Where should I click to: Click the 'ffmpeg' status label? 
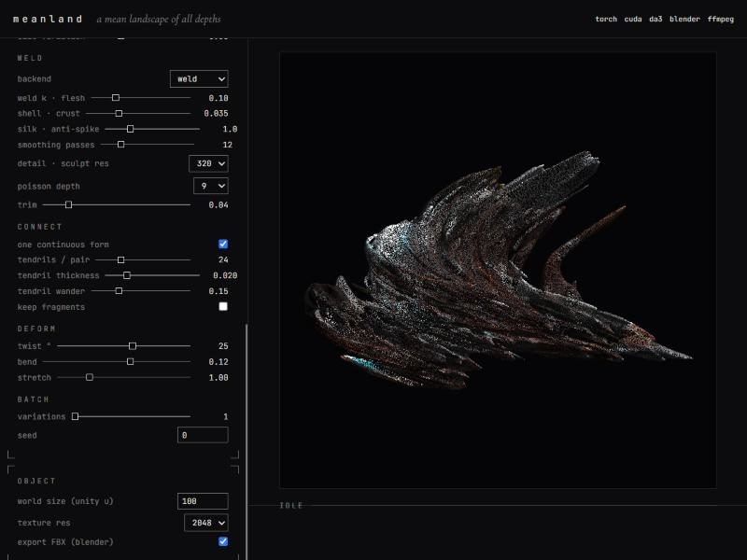720,19
